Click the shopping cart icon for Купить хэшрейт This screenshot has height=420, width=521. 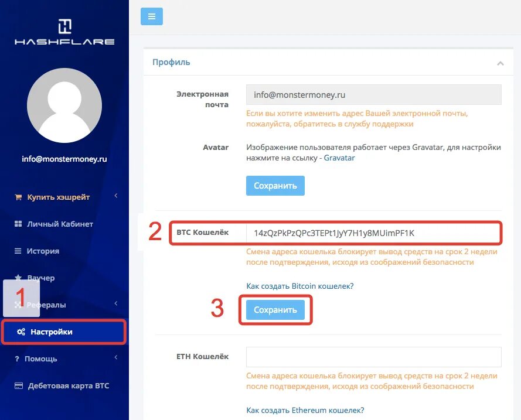(x=18, y=197)
